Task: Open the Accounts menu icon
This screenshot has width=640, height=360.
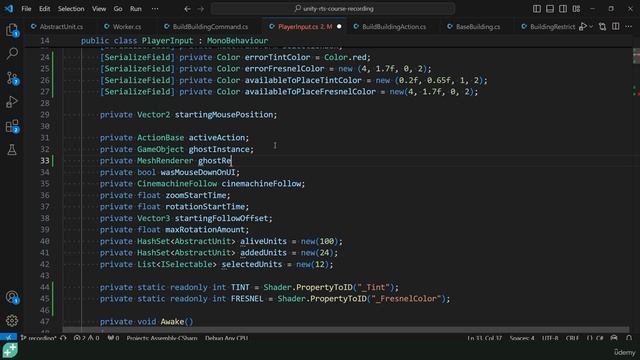Action: click(x=12, y=297)
